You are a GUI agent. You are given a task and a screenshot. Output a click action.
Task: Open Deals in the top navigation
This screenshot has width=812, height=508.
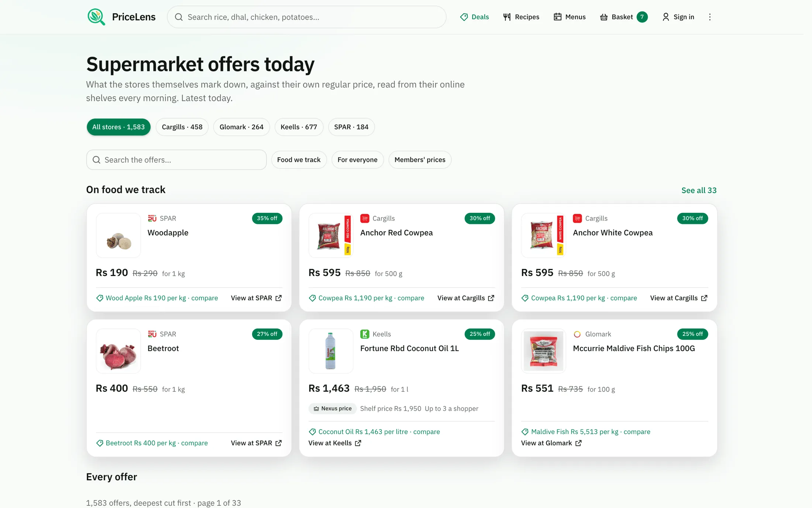point(474,17)
